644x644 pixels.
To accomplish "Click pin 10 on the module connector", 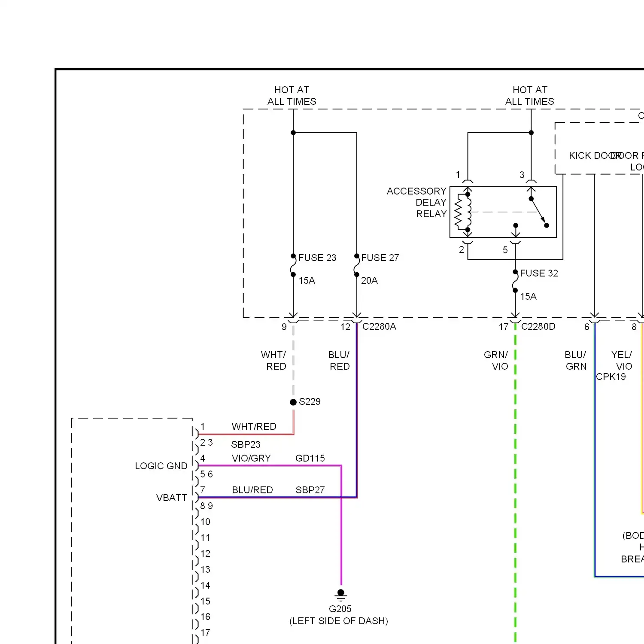I will (205, 522).
